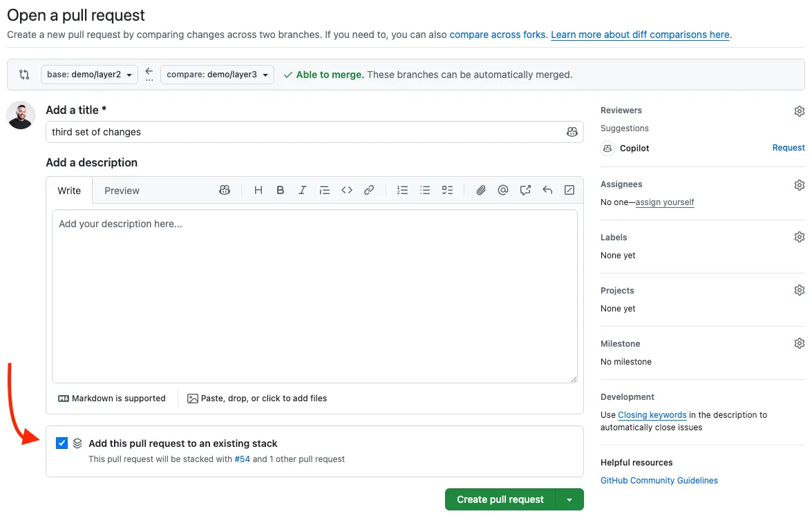The height and width of the screenshot is (518, 812).
Task: Open the compare branch selector demo/layer3
Action: click(217, 74)
